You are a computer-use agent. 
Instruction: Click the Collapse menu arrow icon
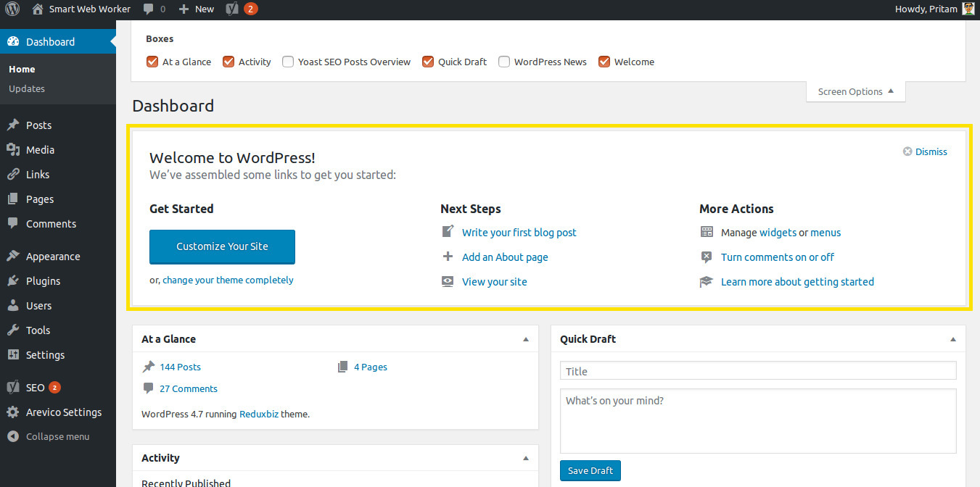13,436
